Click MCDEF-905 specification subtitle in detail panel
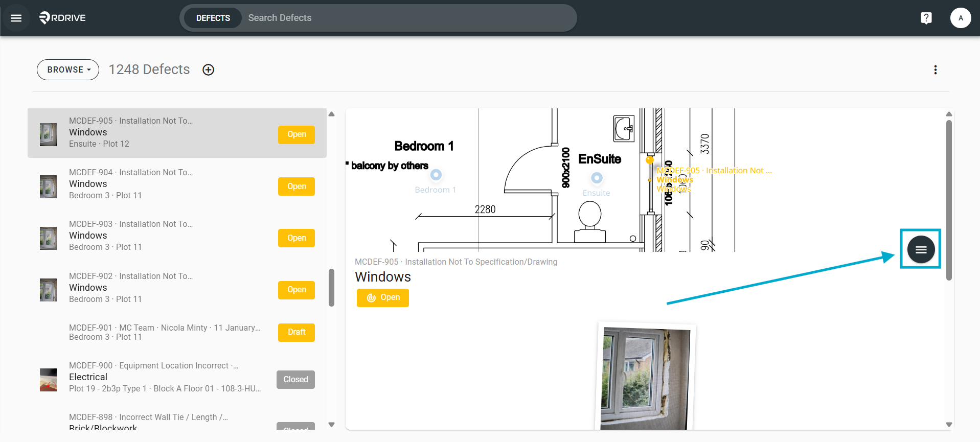 (x=456, y=262)
